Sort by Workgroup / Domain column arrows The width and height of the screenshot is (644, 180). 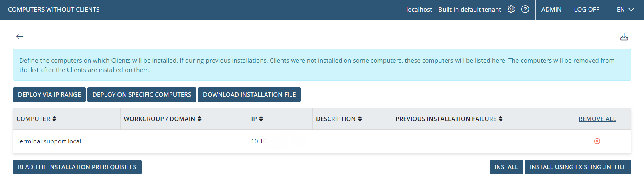(199, 119)
